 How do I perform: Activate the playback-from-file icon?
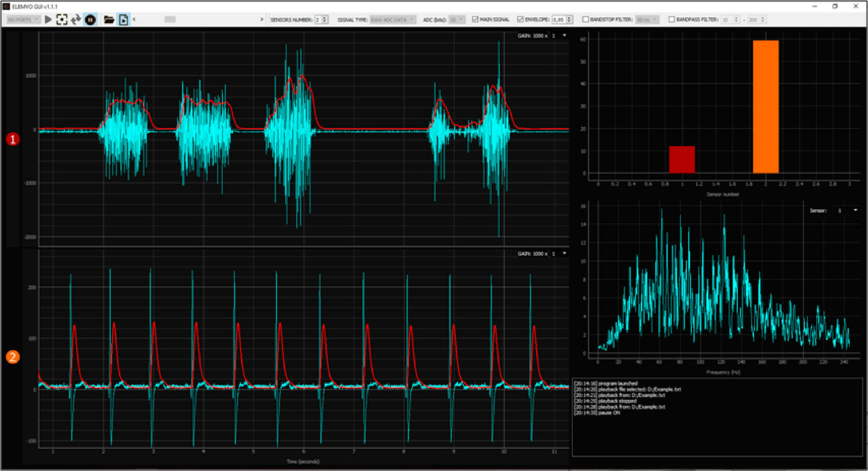tap(123, 20)
